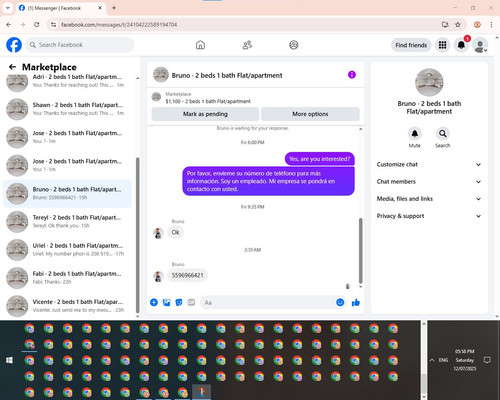Open Uriel conversation in the list
Screen dimensions: 500x400
point(68,250)
